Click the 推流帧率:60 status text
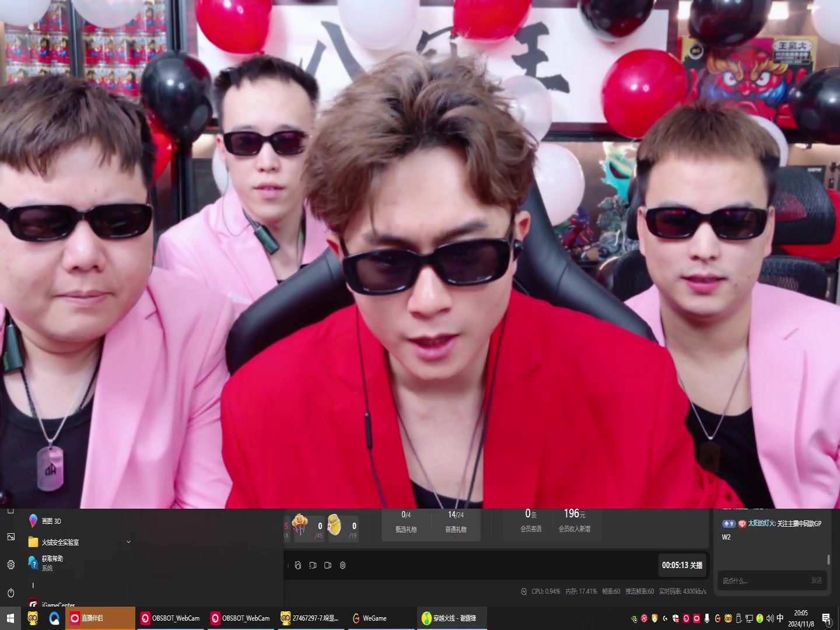Viewport: 840px width, 630px height. (640, 591)
